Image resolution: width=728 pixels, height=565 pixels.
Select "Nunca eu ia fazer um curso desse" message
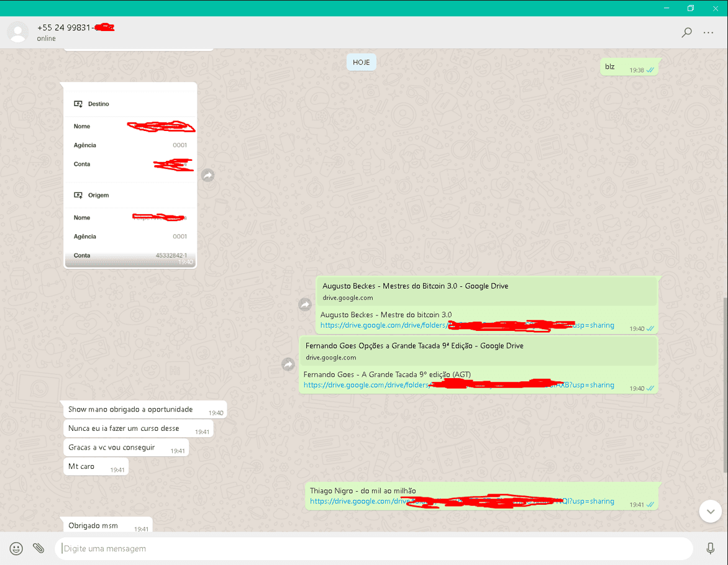pyautogui.click(x=139, y=428)
